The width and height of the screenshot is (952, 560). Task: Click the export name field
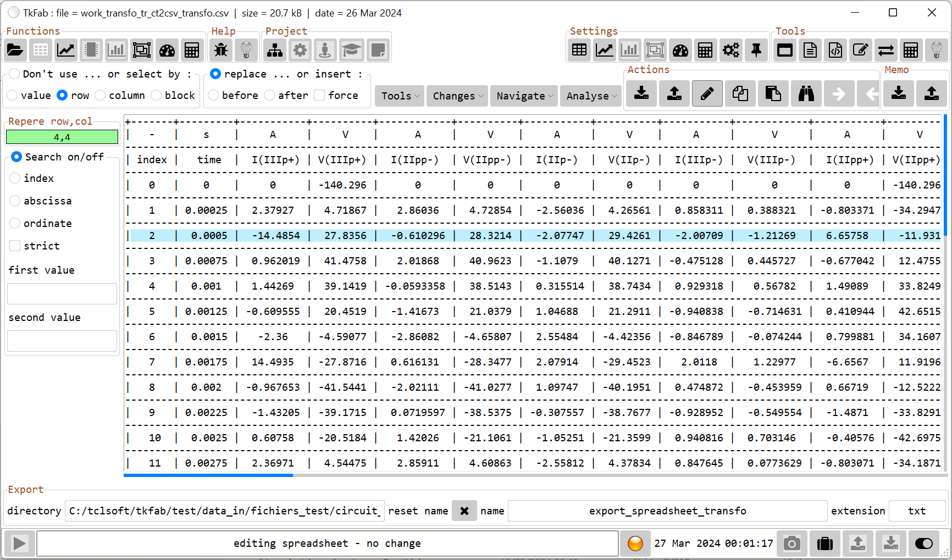coord(668,511)
